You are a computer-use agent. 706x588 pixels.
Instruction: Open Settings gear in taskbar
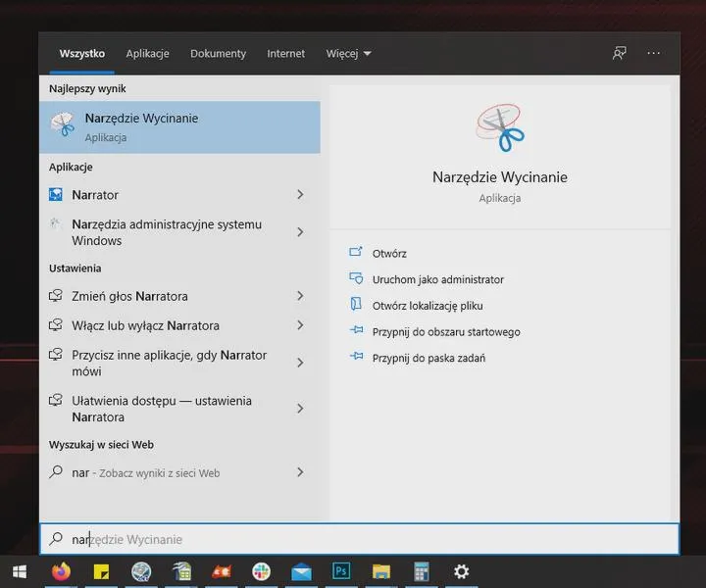point(461,571)
